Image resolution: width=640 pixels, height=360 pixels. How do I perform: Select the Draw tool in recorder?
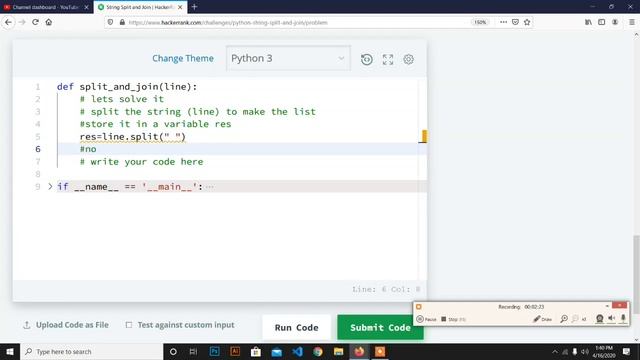(542, 319)
